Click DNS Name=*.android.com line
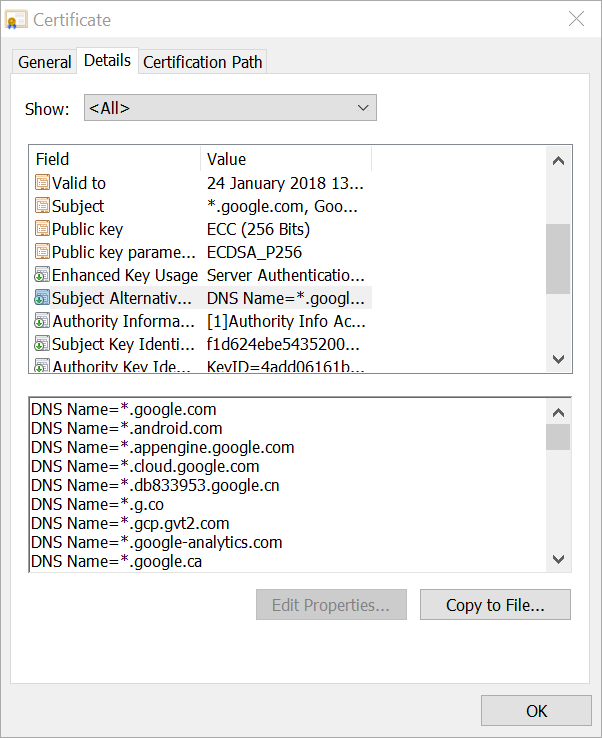Viewport: 602px width, 738px height. coord(127,428)
